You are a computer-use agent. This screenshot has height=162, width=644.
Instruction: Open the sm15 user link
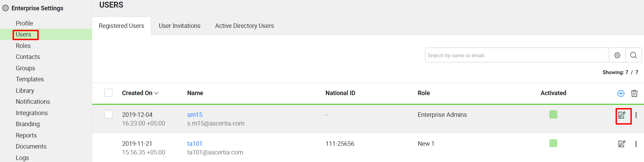[x=195, y=115]
